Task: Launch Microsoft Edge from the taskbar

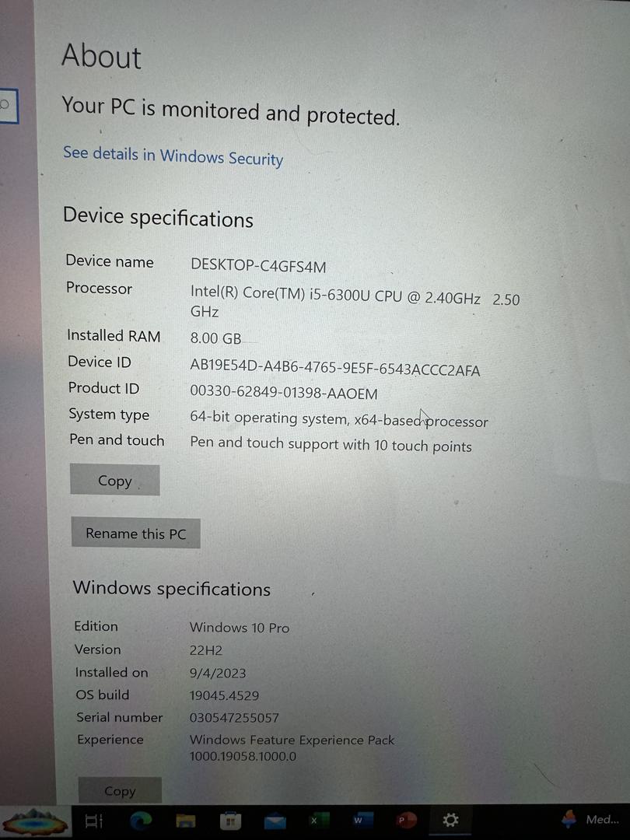Action: (142, 821)
